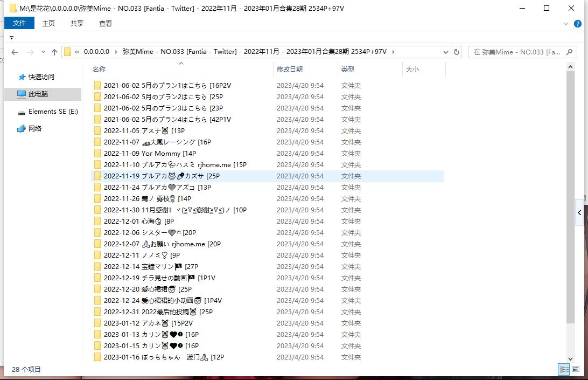Sort by the 修改日期 column header
Image resolution: width=588 pixels, height=380 pixels.
click(290, 70)
